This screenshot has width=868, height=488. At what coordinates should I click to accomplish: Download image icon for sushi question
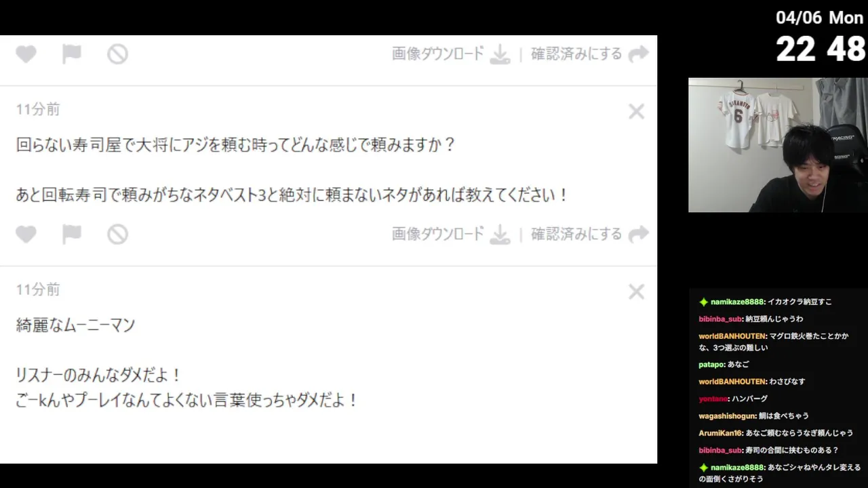pyautogui.click(x=500, y=235)
